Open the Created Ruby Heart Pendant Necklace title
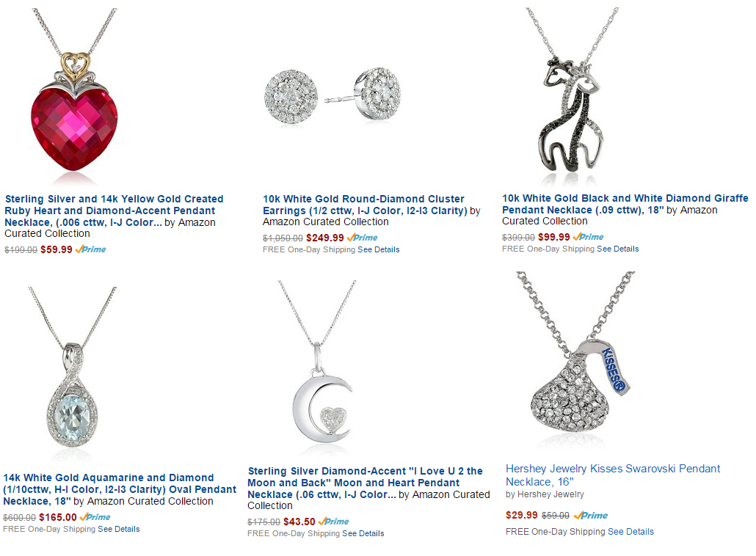This screenshot has width=756, height=556. 114,211
